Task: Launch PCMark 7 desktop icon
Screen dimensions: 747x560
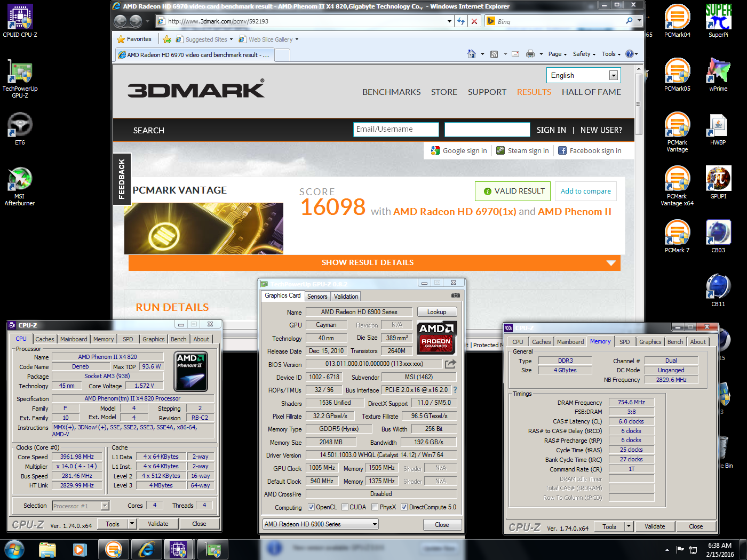Action: click(x=677, y=236)
